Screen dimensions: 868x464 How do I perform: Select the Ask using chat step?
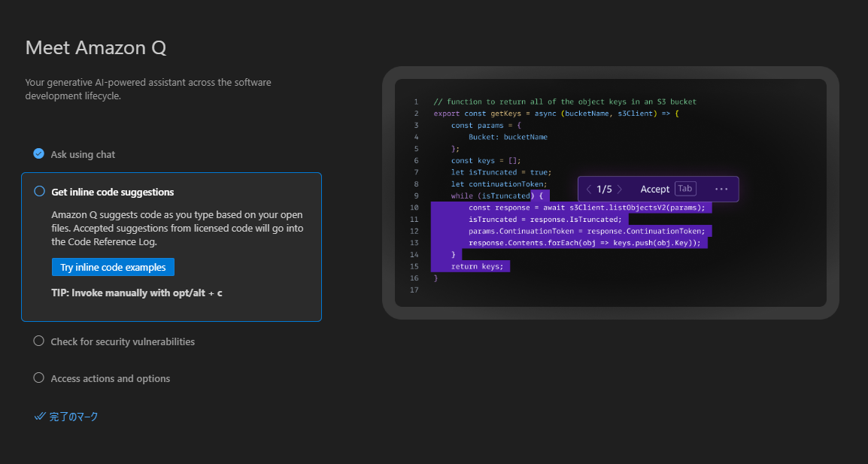coord(82,153)
